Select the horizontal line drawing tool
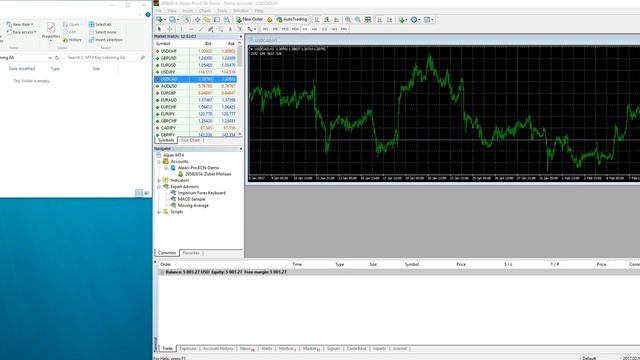The width and height of the screenshot is (640, 360). pyautogui.click(x=191, y=29)
